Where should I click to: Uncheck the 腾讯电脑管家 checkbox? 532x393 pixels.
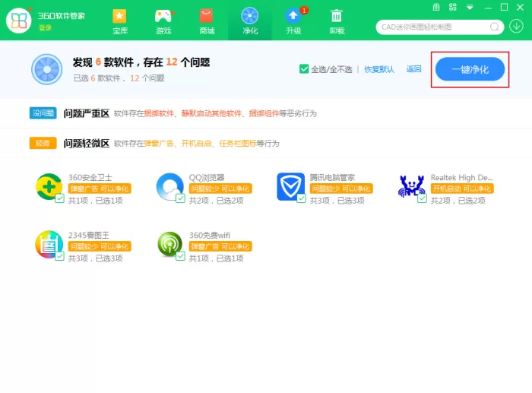coord(301,198)
